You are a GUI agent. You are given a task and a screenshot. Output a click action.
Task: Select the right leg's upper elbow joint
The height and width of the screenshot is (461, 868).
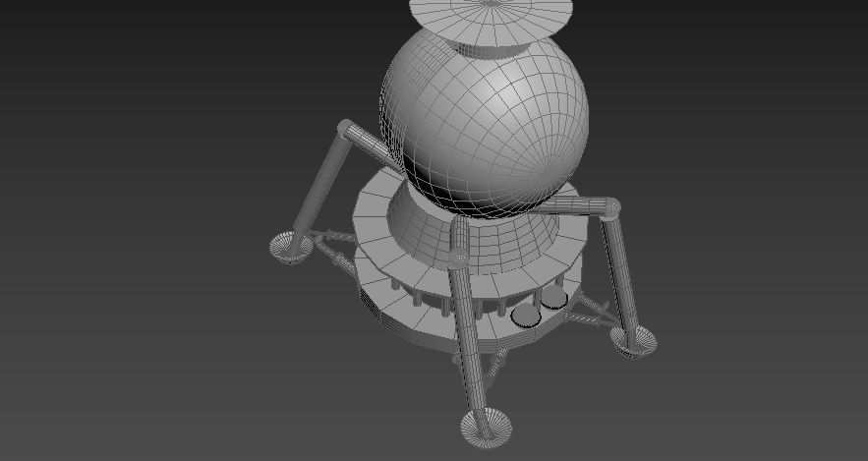tap(611, 208)
